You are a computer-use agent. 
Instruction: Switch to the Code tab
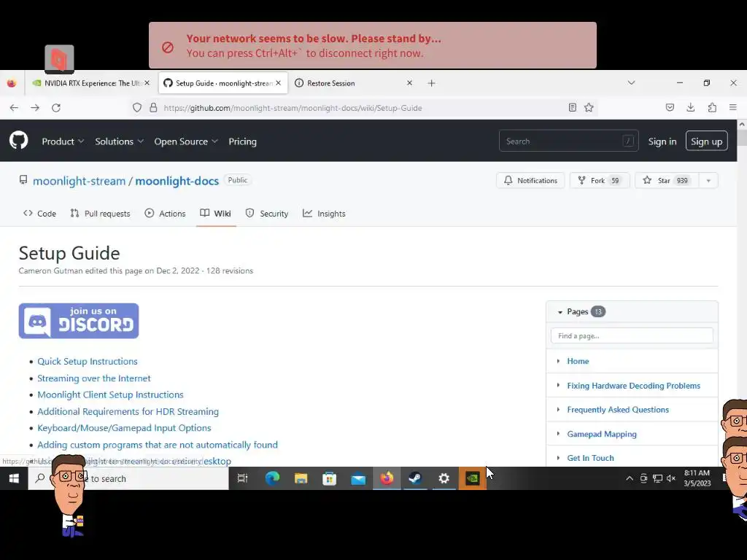coord(39,214)
